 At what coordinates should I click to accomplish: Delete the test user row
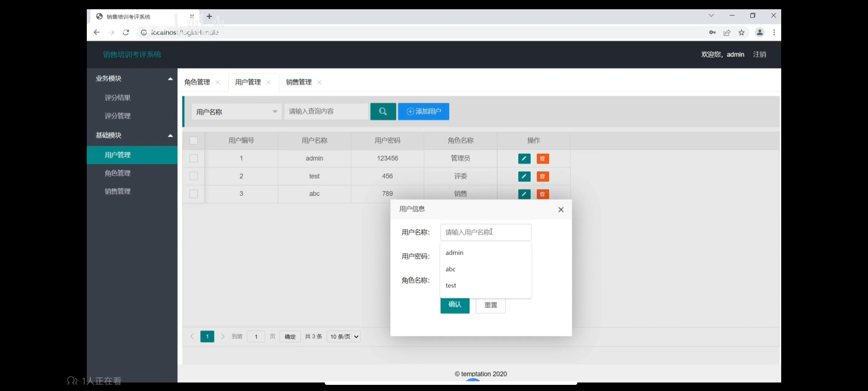click(542, 176)
